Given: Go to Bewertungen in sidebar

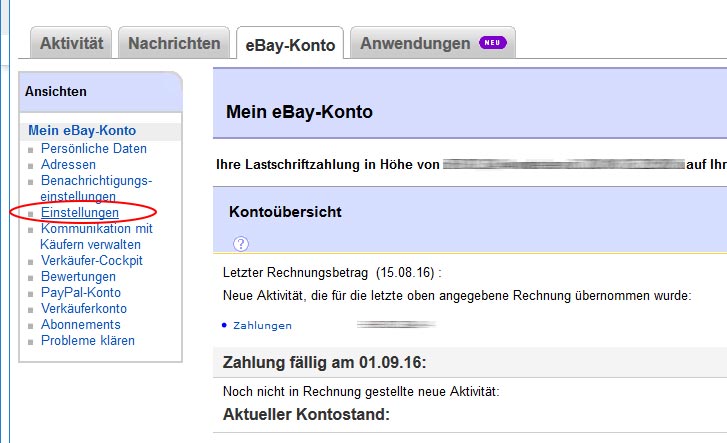Looking at the screenshot, I should pyautogui.click(x=78, y=276).
